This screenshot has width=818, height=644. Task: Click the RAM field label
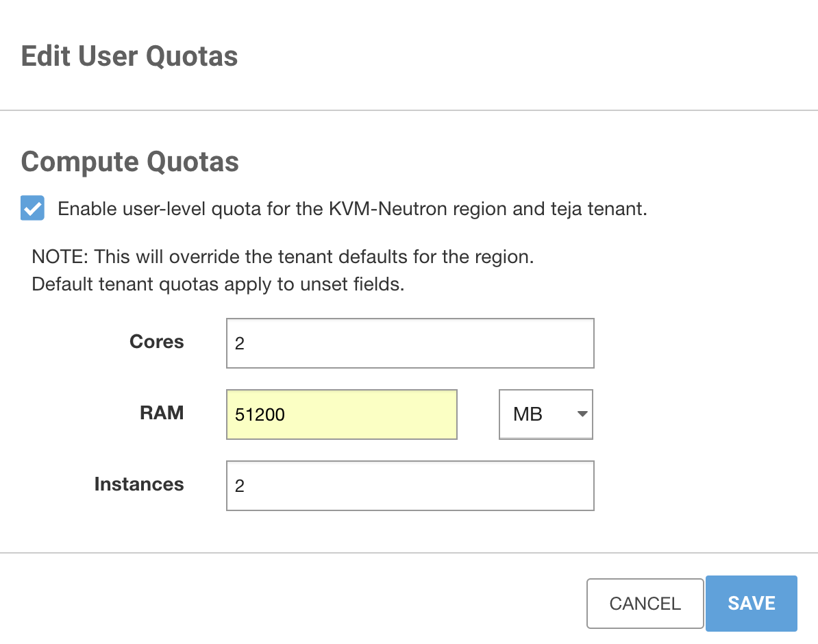162,412
